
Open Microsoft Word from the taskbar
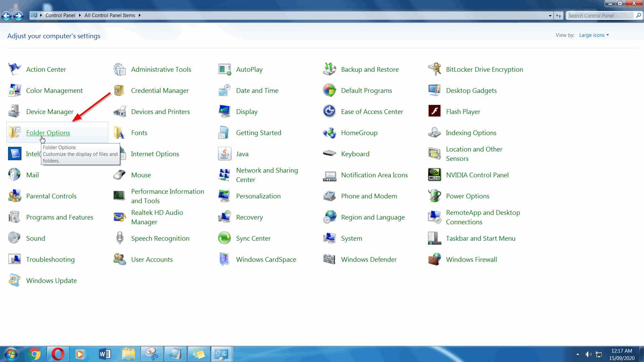pyautogui.click(x=105, y=354)
